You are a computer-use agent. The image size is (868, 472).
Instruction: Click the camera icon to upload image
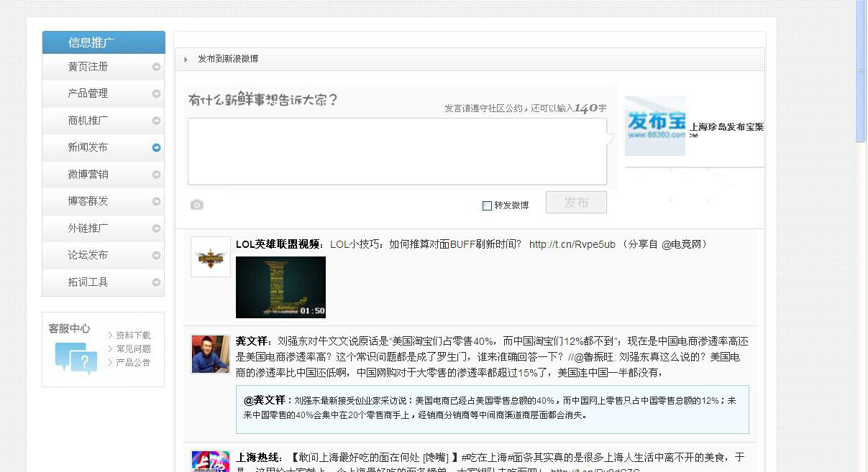point(197,205)
